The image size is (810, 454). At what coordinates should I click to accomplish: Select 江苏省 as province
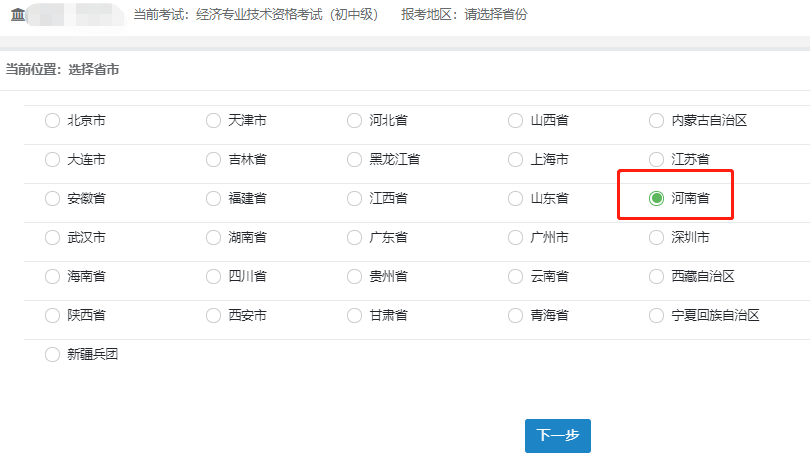(656, 160)
